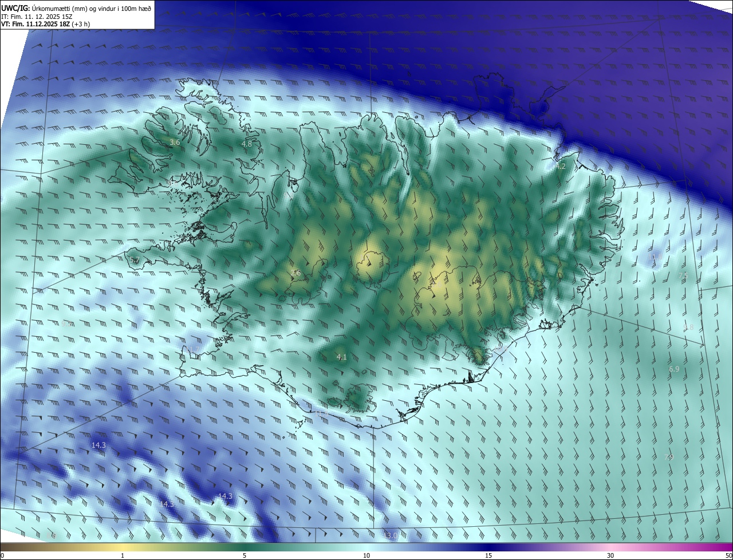
Task: Click the "1" tick on the color scale
Action: pyautogui.click(x=123, y=555)
